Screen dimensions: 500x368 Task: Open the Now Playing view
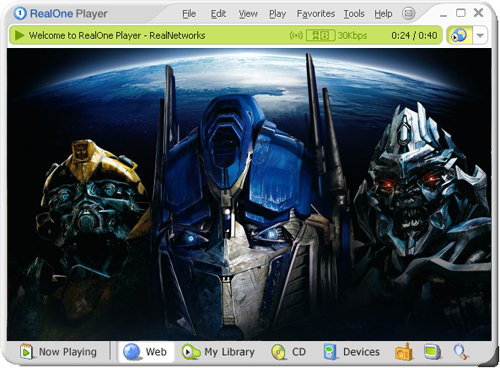(59, 352)
